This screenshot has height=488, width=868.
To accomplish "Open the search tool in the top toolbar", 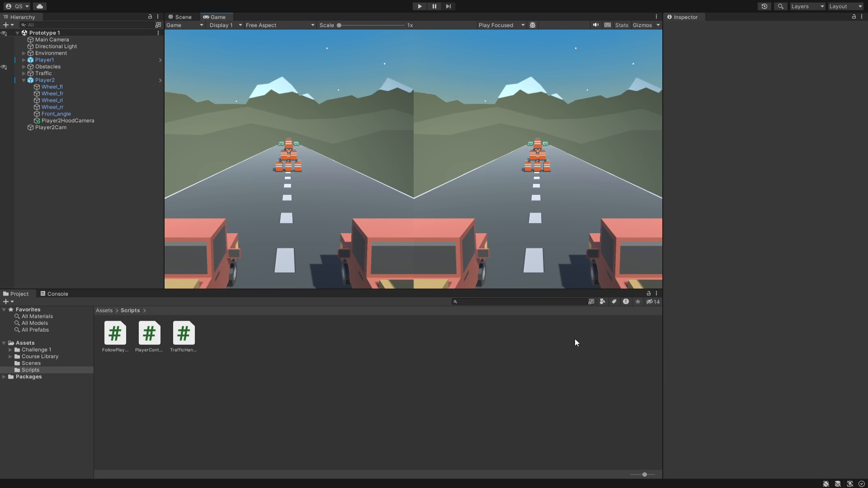I will (x=781, y=6).
